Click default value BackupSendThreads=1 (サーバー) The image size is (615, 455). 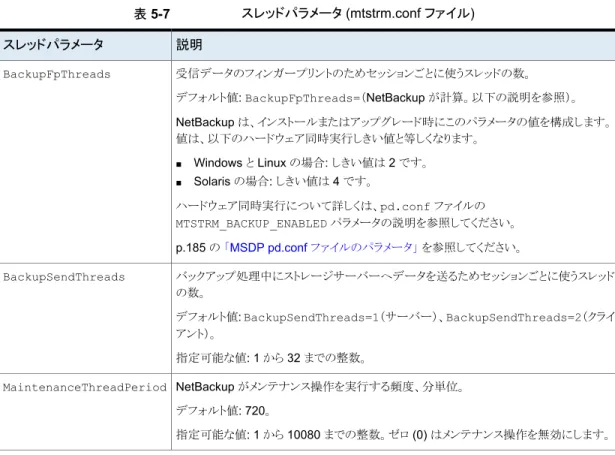pos(340,317)
